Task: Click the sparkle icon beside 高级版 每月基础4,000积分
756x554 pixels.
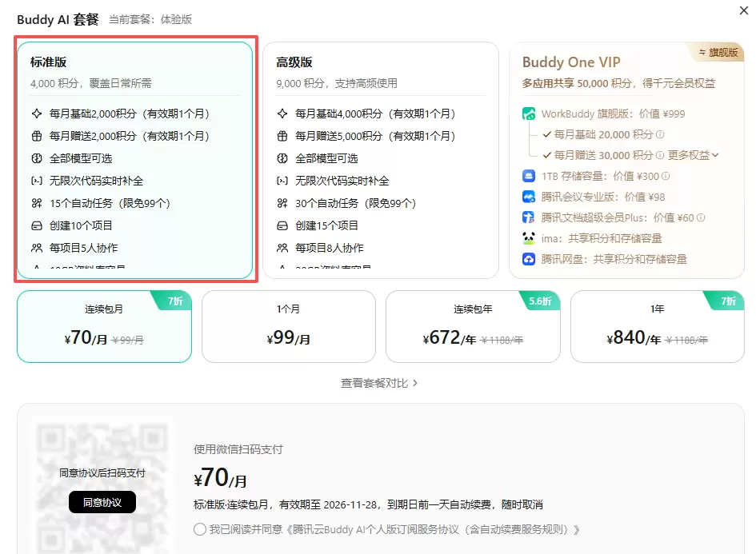Action: 282,114
